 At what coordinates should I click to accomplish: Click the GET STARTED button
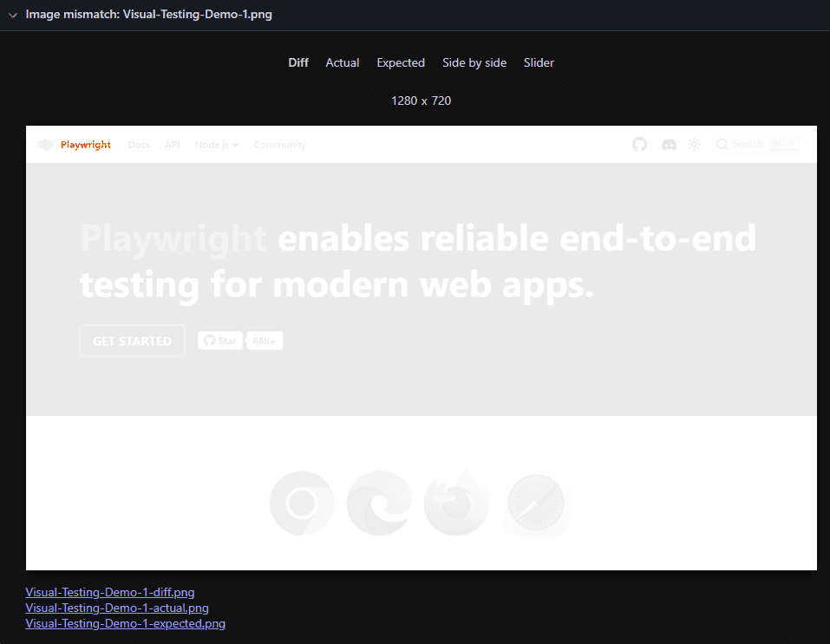click(133, 341)
